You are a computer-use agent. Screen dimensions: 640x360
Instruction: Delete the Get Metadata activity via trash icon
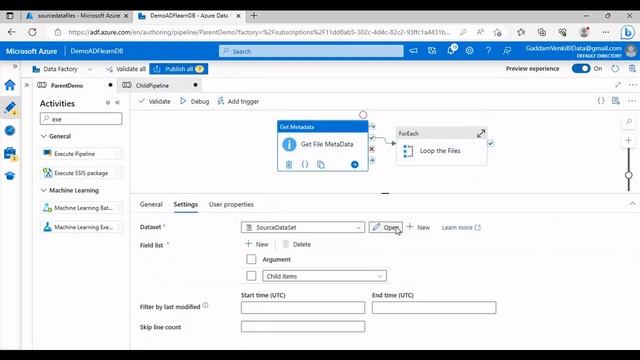point(289,164)
